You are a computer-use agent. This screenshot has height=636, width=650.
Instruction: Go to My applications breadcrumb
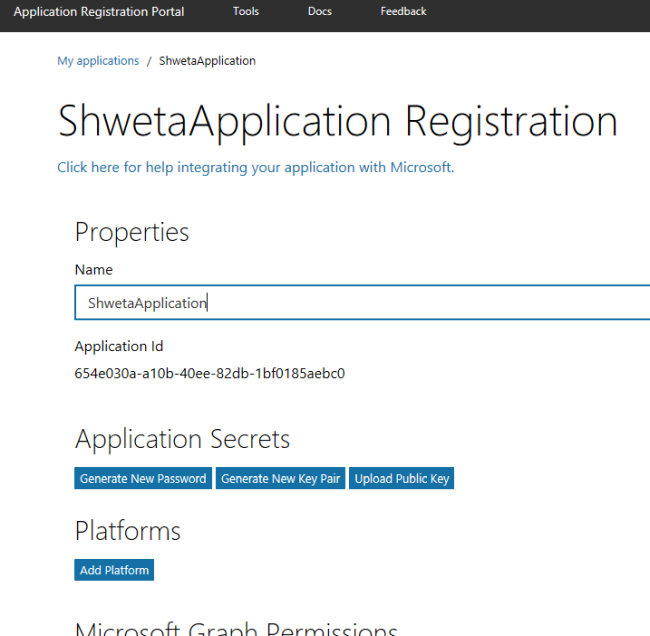[x=98, y=61]
